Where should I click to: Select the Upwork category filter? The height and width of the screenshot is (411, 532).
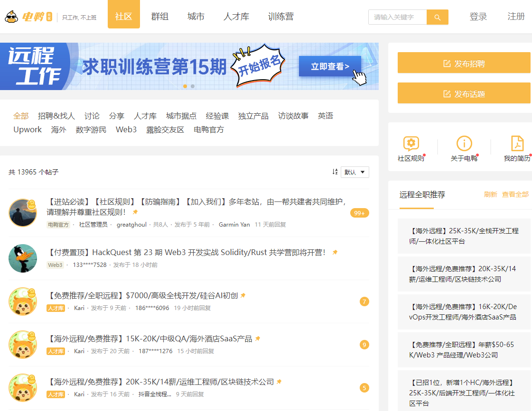tap(28, 129)
